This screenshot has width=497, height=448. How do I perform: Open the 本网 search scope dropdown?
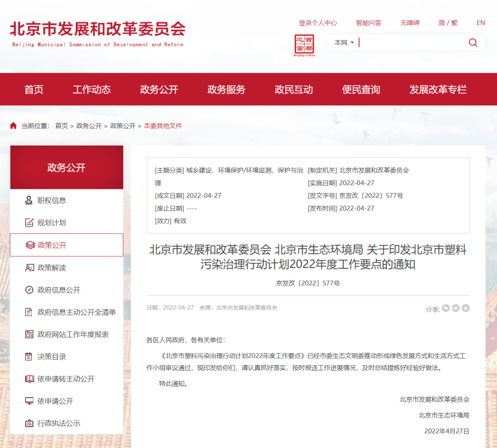(344, 43)
